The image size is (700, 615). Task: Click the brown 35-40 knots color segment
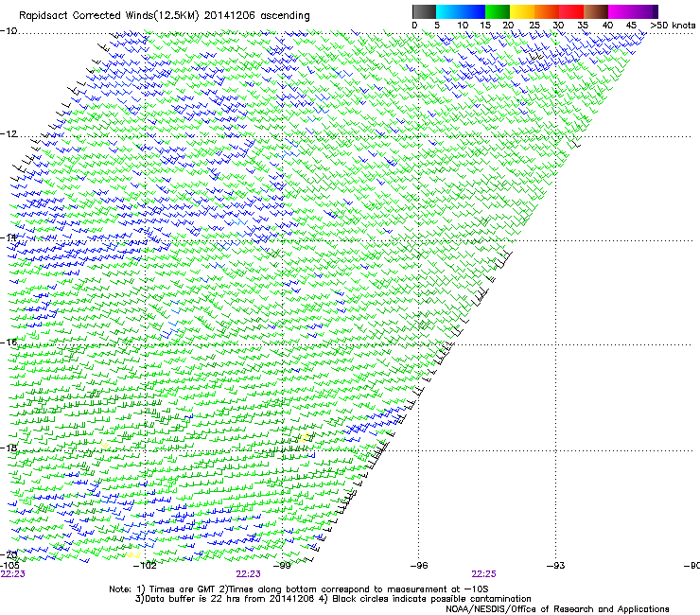[596, 11]
